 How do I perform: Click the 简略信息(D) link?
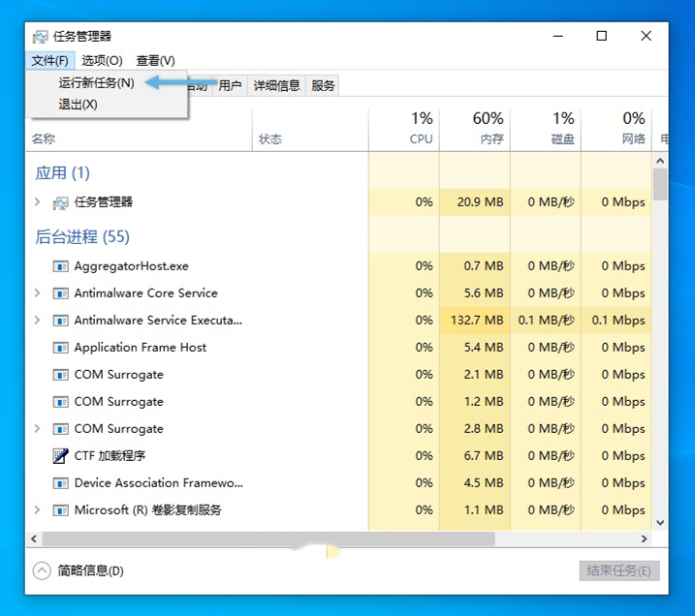pos(90,570)
